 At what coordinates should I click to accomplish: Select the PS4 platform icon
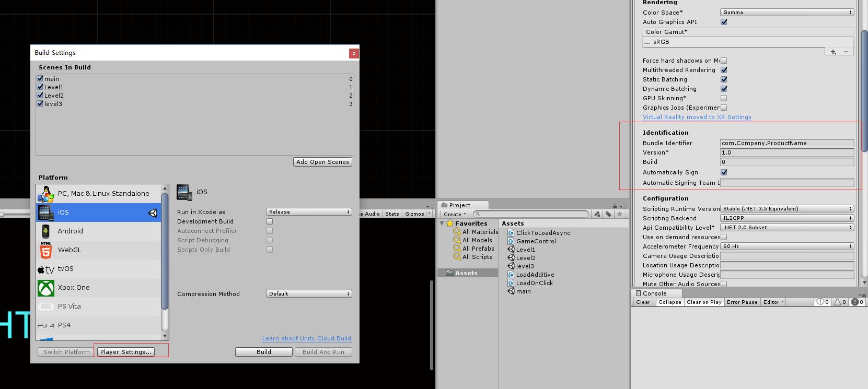[46, 325]
